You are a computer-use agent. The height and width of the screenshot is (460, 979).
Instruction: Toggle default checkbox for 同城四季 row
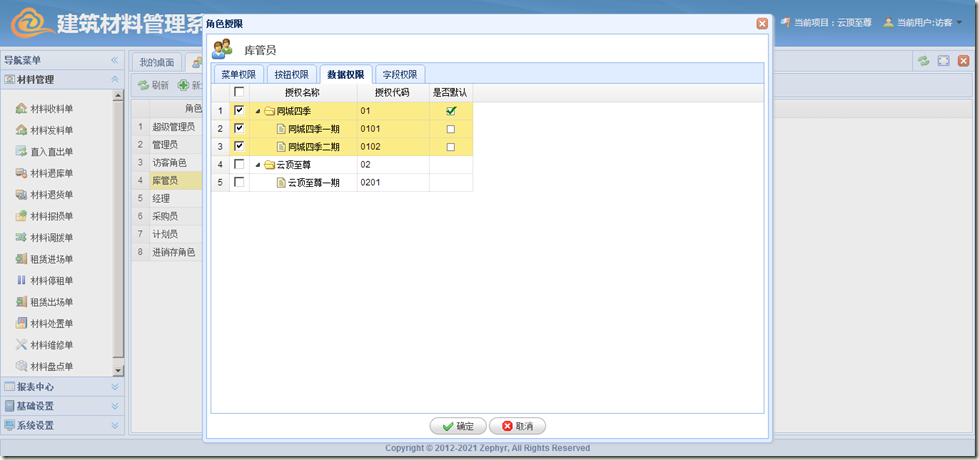[451, 111]
